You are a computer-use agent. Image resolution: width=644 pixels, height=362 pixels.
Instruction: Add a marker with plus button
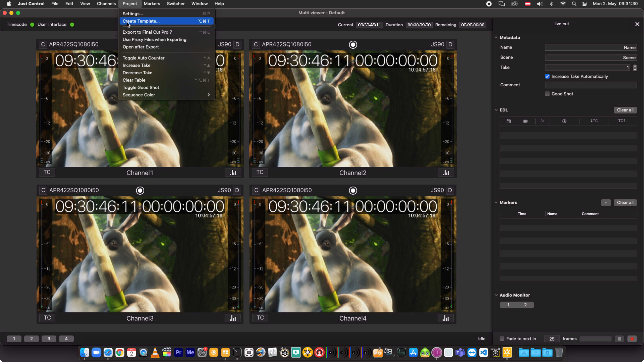[606, 202]
